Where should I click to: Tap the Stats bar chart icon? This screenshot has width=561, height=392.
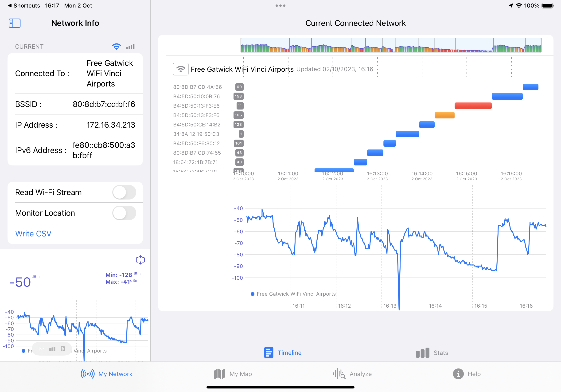(422, 353)
